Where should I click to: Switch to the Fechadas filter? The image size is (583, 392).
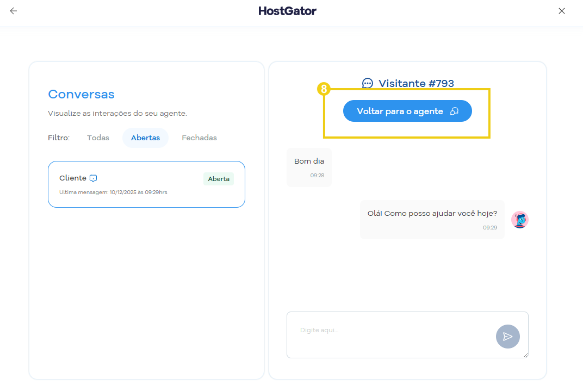click(x=199, y=138)
